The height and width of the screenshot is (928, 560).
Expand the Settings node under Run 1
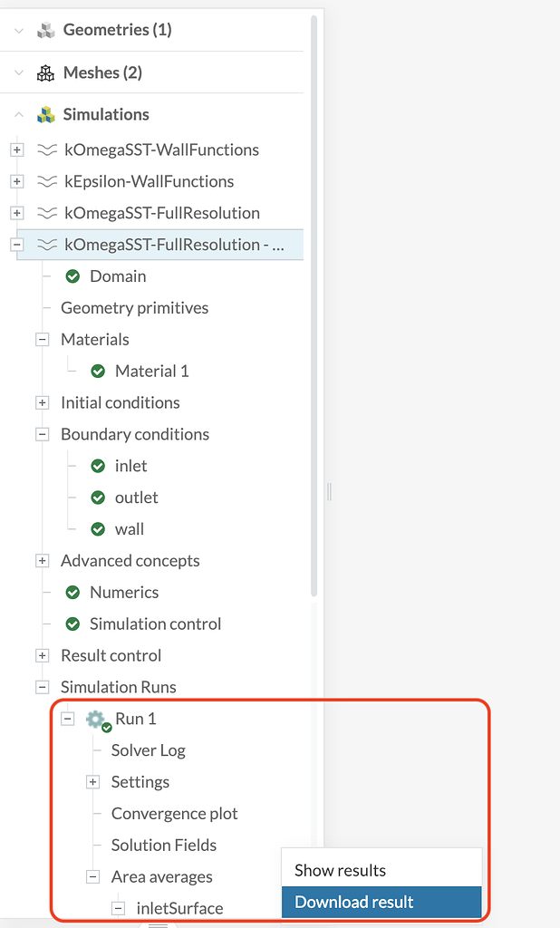tap(92, 781)
